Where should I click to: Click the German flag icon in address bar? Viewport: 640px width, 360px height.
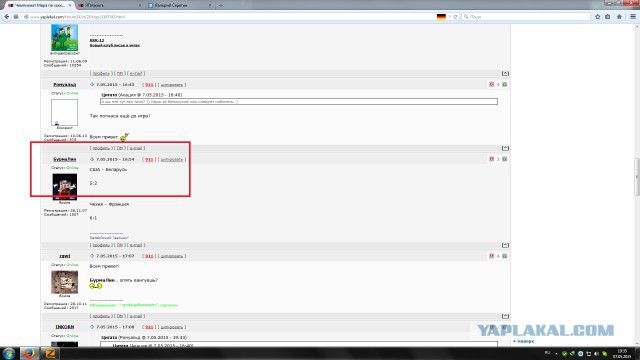tap(441, 17)
